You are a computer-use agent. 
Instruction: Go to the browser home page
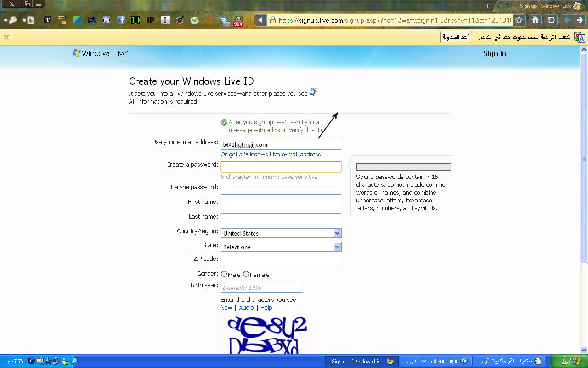pyautogui.click(x=536, y=20)
